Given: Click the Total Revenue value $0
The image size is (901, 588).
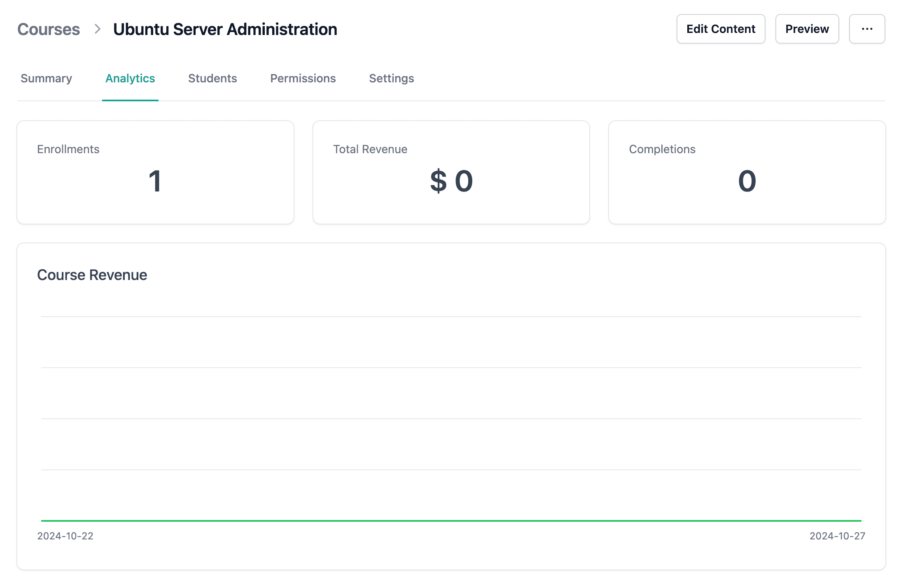Looking at the screenshot, I should [451, 180].
